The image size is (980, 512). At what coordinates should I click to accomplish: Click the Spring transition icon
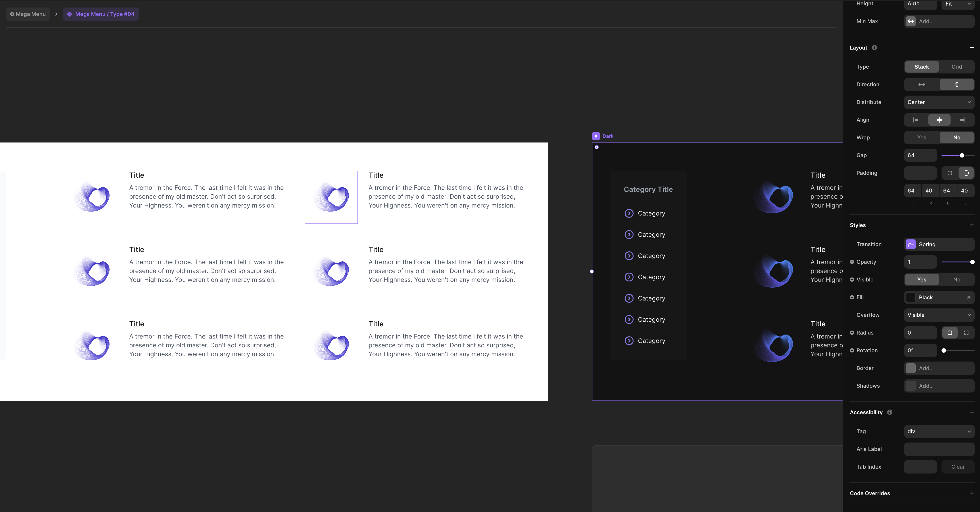click(x=911, y=244)
